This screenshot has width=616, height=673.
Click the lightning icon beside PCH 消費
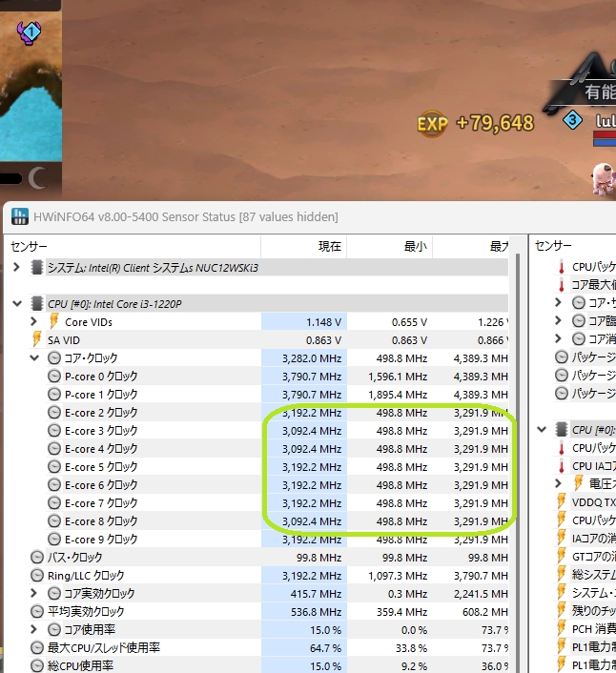click(562, 628)
